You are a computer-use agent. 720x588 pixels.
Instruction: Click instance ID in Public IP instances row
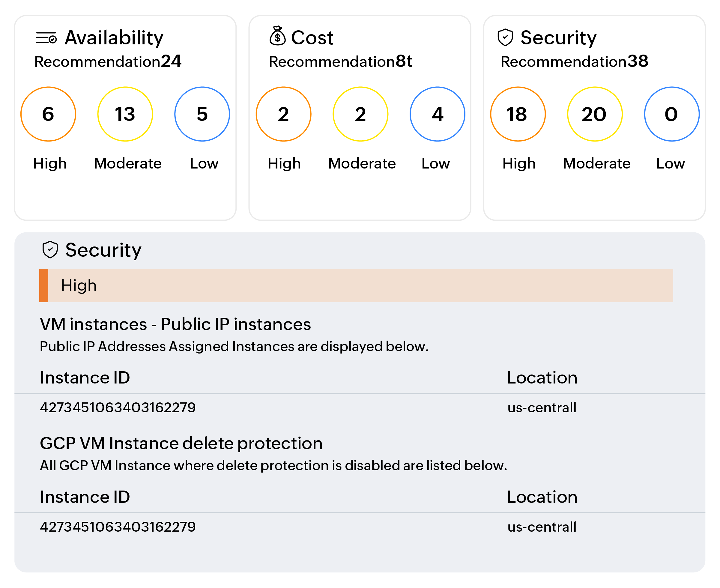[x=118, y=407]
